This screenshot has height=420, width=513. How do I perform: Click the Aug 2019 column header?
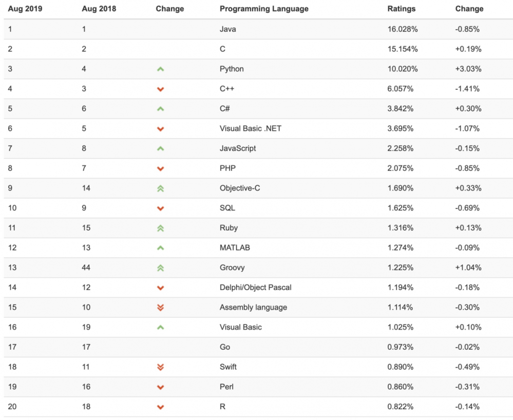(x=25, y=9)
